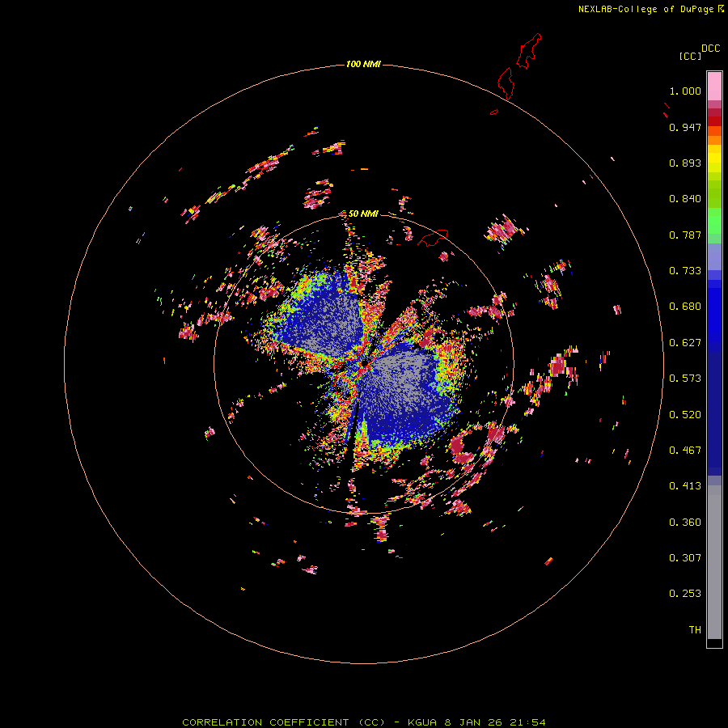The image size is (728, 728).
Task: Click the radar site center of the rings
Action: click(x=364, y=365)
